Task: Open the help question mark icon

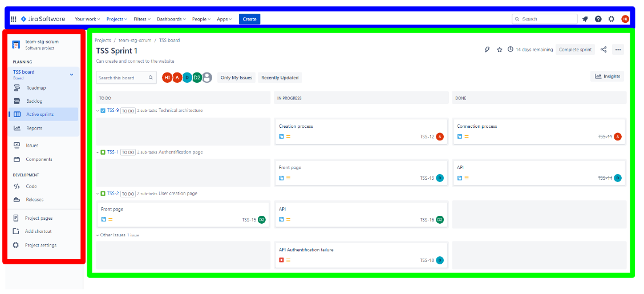Action: coord(598,19)
